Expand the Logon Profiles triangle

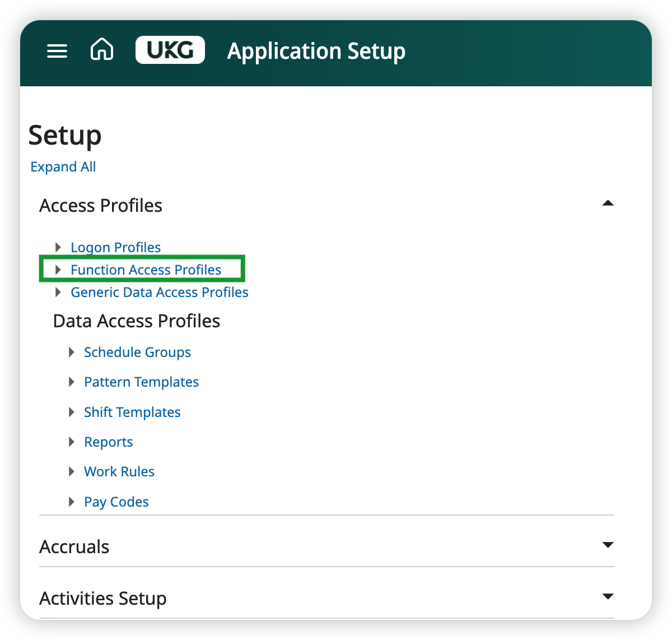pos(58,247)
